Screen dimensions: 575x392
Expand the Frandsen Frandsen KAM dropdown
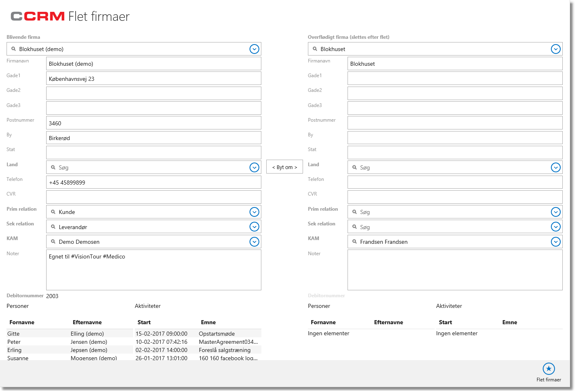tap(556, 242)
